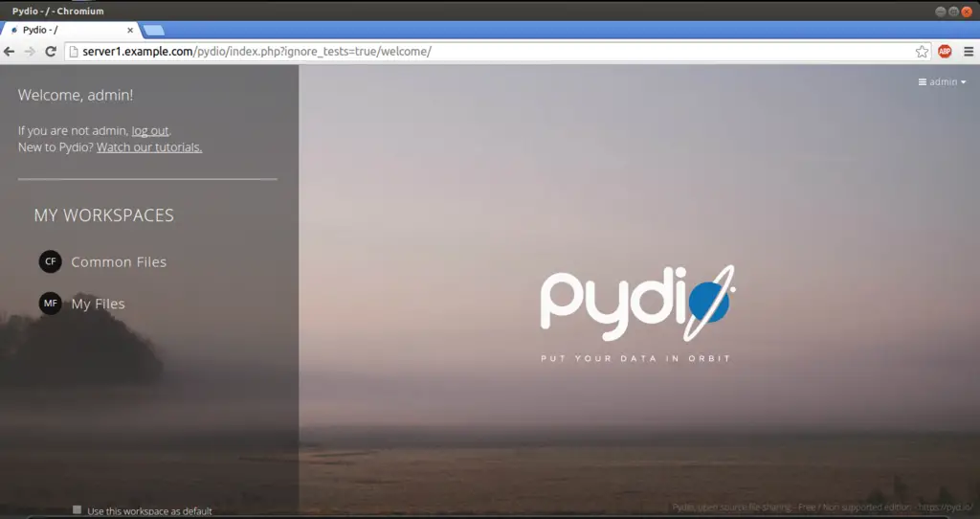
Task: Open a new browser tab
Action: point(154,30)
